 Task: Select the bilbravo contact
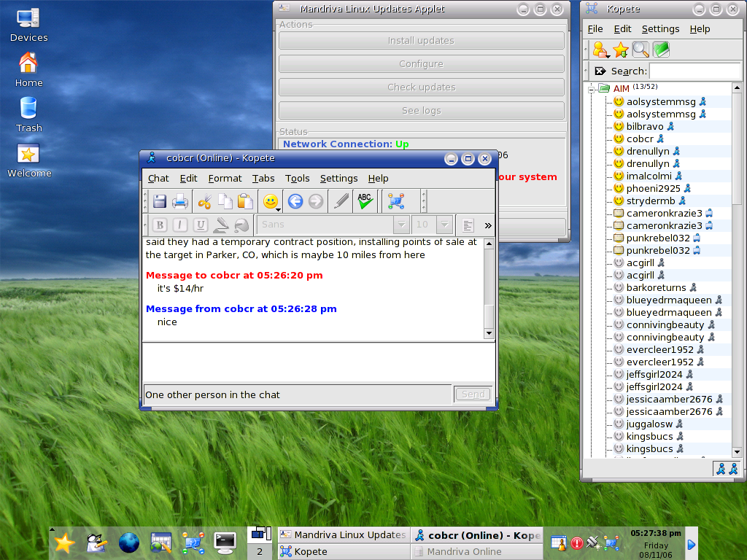[x=644, y=126]
